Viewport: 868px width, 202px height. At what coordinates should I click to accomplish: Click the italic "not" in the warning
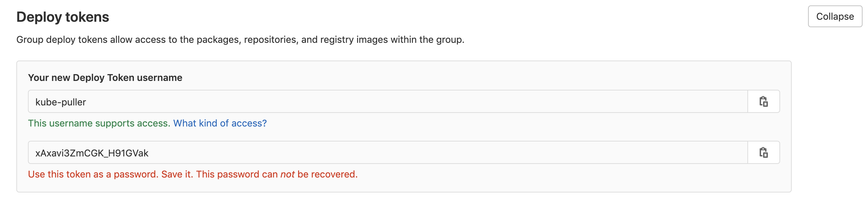tap(287, 174)
